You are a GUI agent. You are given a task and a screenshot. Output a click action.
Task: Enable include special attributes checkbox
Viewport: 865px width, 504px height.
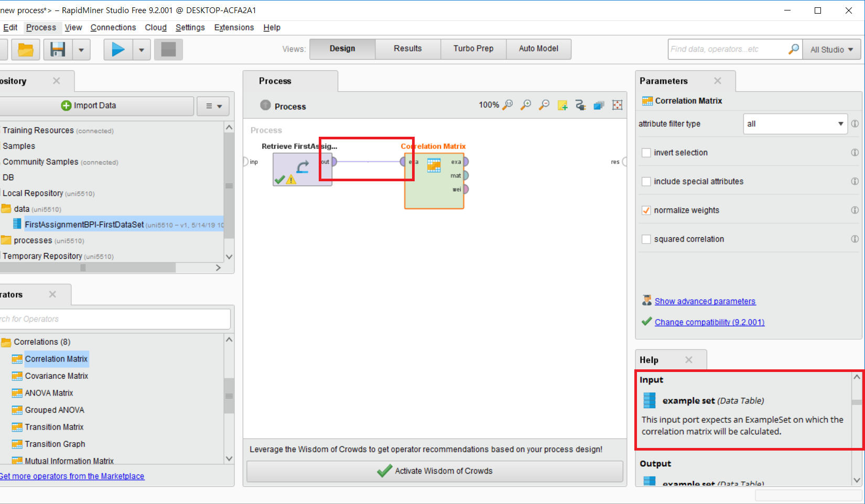(x=646, y=181)
